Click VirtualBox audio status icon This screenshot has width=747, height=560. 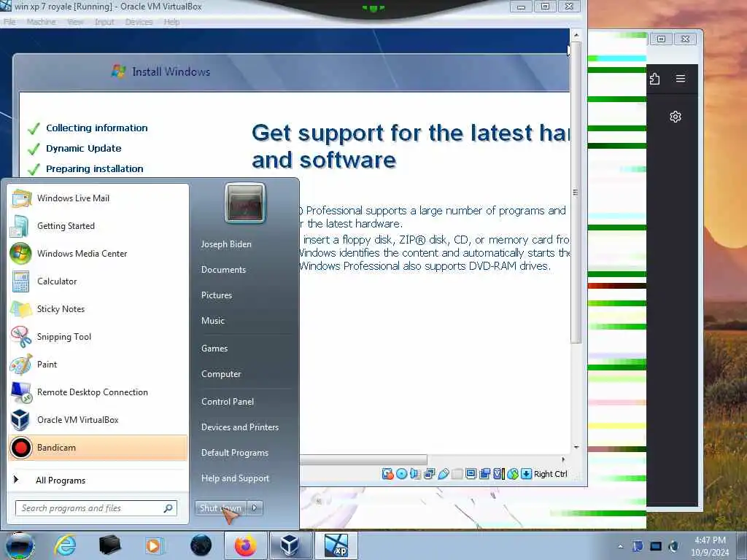pyautogui.click(x=415, y=474)
